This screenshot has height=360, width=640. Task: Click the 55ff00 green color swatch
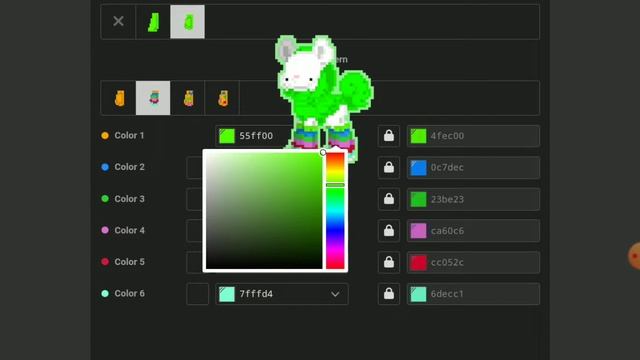point(227,136)
